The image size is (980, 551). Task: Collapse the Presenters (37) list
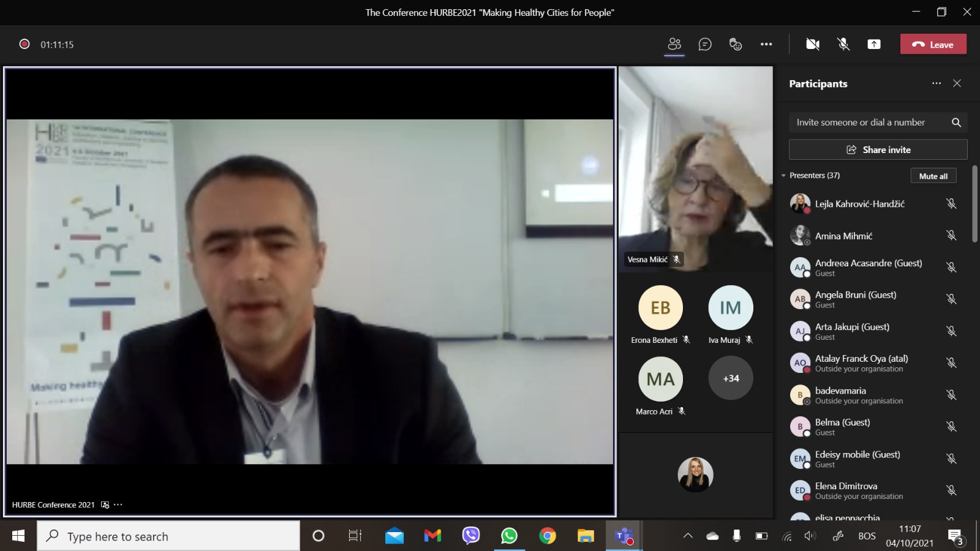click(783, 176)
